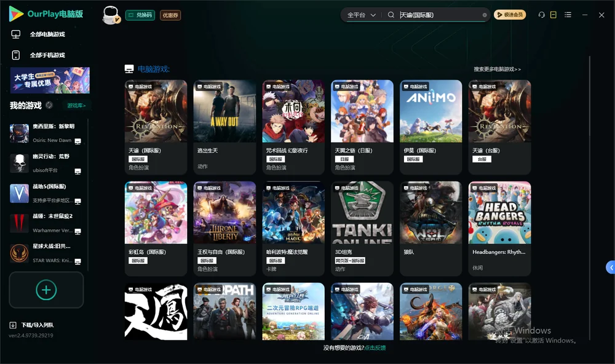Open 搜索更多电脑游戏>> link
This screenshot has width=615, height=364.
click(497, 69)
